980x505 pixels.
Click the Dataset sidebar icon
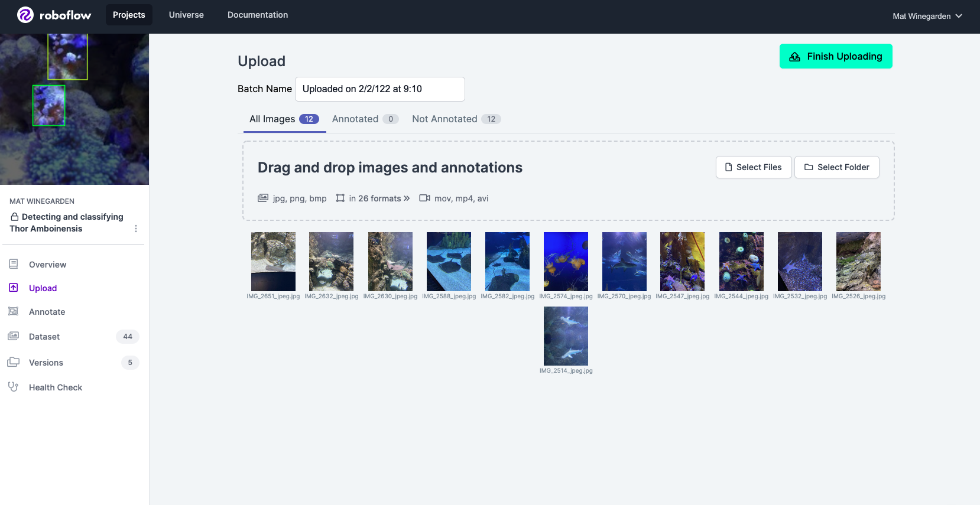click(14, 336)
